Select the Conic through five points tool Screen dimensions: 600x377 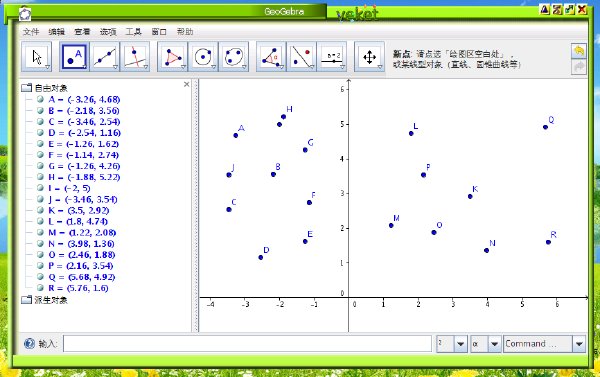tap(233, 57)
